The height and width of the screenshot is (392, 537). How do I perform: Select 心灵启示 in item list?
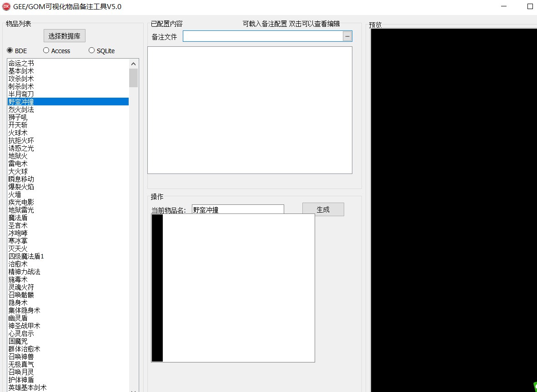point(68,333)
